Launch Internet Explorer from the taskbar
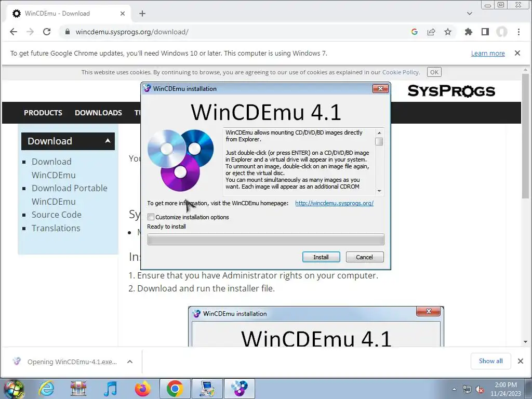 pos(46,389)
